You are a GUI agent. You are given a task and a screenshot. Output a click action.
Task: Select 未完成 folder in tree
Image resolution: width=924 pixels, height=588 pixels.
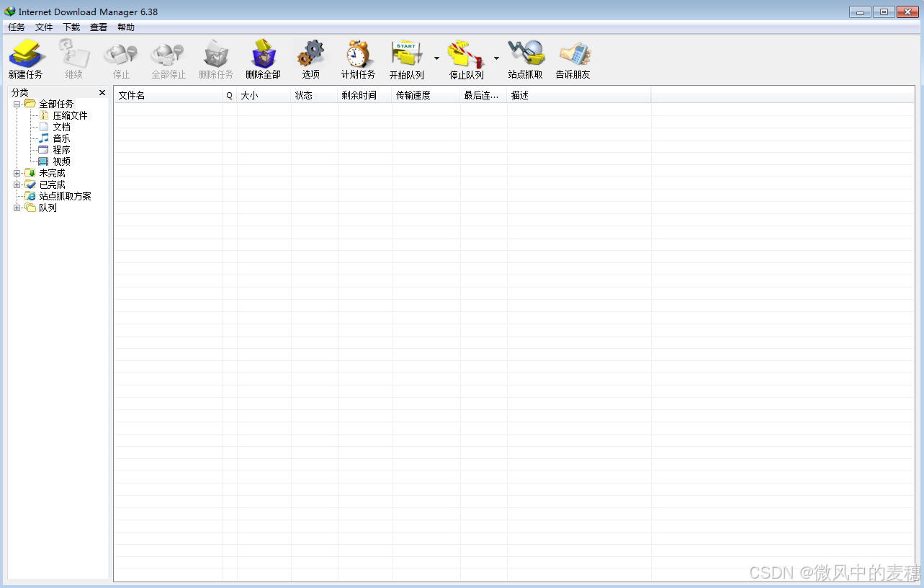point(52,173)
